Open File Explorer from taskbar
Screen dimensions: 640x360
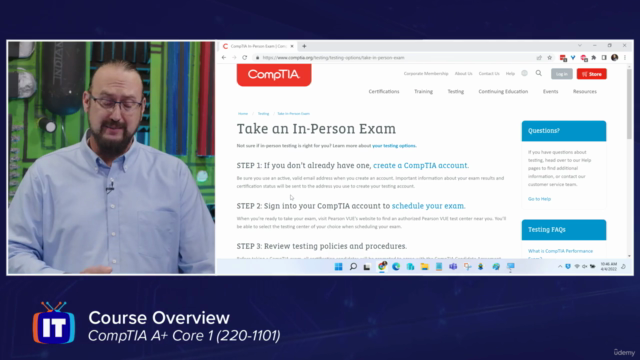(424, 267)
